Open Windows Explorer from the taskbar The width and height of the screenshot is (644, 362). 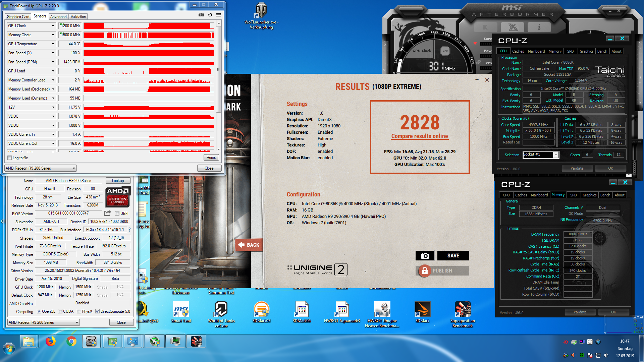(29, 342)
